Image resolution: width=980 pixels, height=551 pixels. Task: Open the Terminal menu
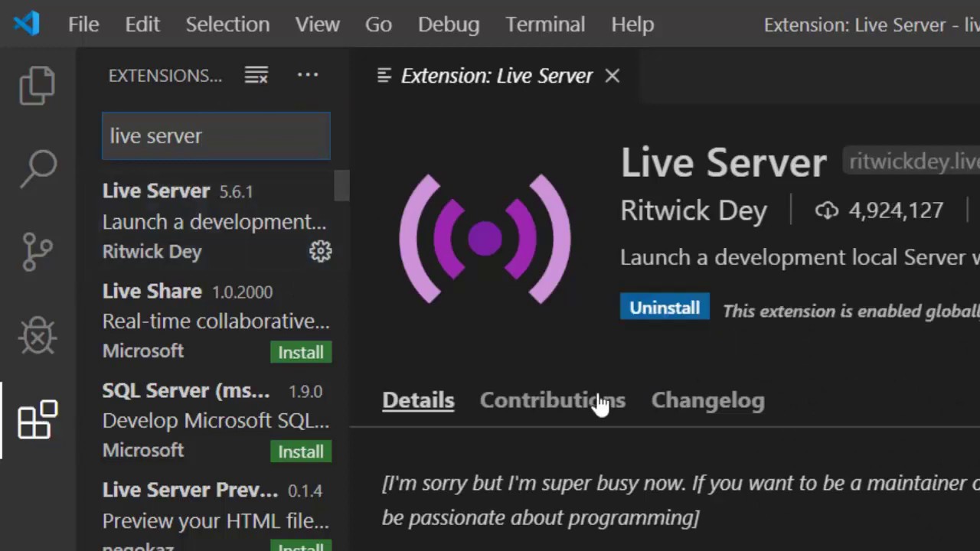point(545,24)
